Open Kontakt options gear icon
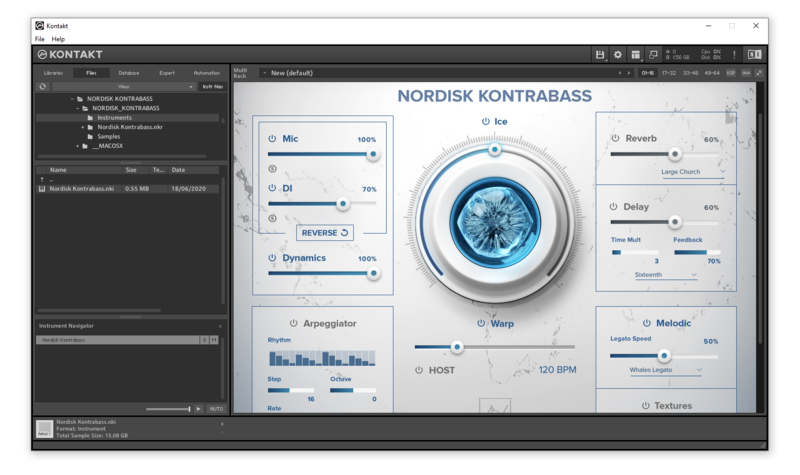The width and height of the screenshot is (800, 475). coord(617,55)
